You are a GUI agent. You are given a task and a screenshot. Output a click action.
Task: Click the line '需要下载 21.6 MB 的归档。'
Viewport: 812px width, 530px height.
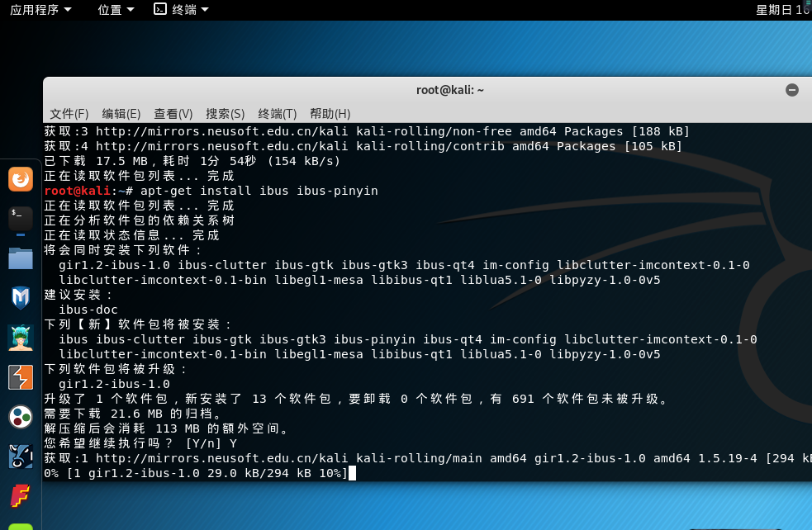[x=133, y=414]
